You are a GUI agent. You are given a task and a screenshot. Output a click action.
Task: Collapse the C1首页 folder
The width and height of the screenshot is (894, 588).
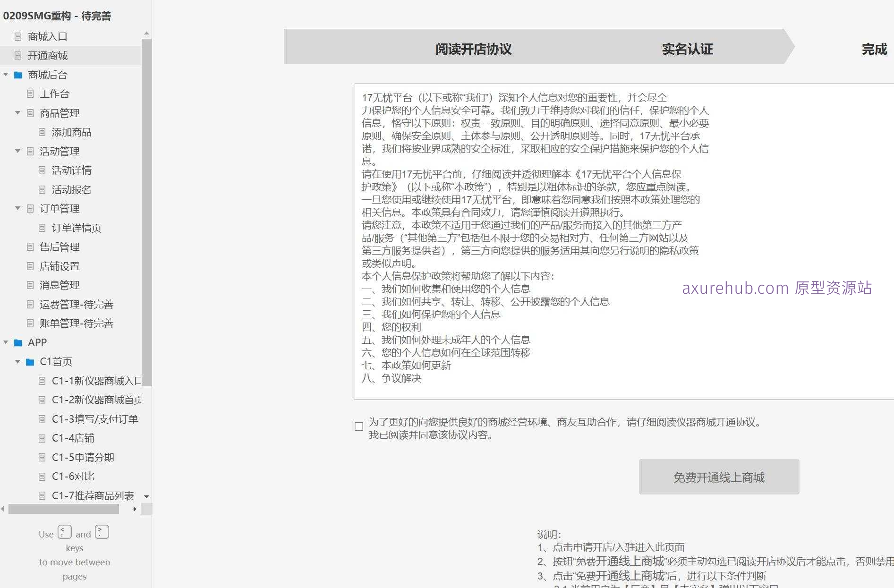pyautogui.click(x=18, y=362)
